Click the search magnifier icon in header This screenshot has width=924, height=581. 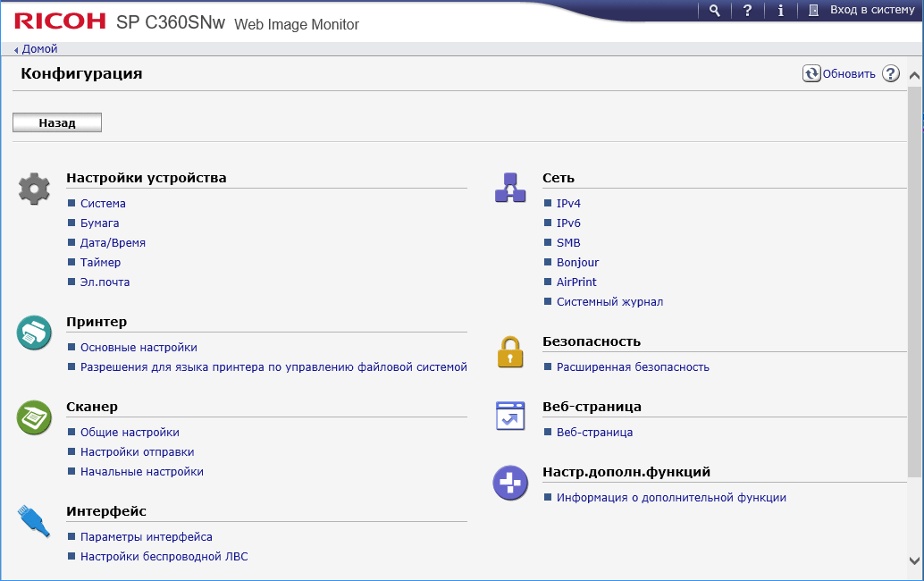tap(714, 11)
